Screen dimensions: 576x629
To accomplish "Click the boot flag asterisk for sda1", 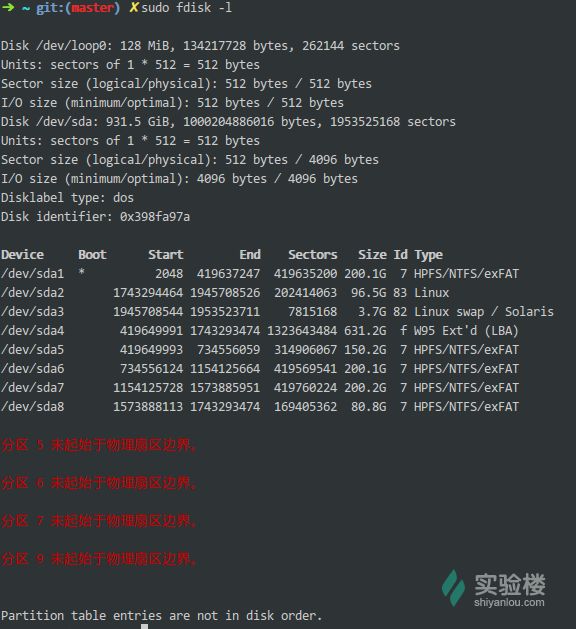I will pos(81,272).
